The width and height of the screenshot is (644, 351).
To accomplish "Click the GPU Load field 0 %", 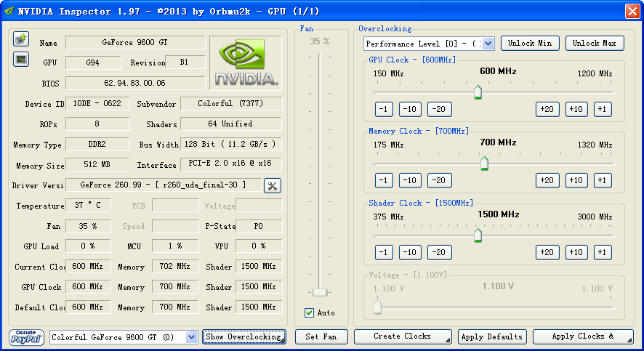I will [88, 246].
